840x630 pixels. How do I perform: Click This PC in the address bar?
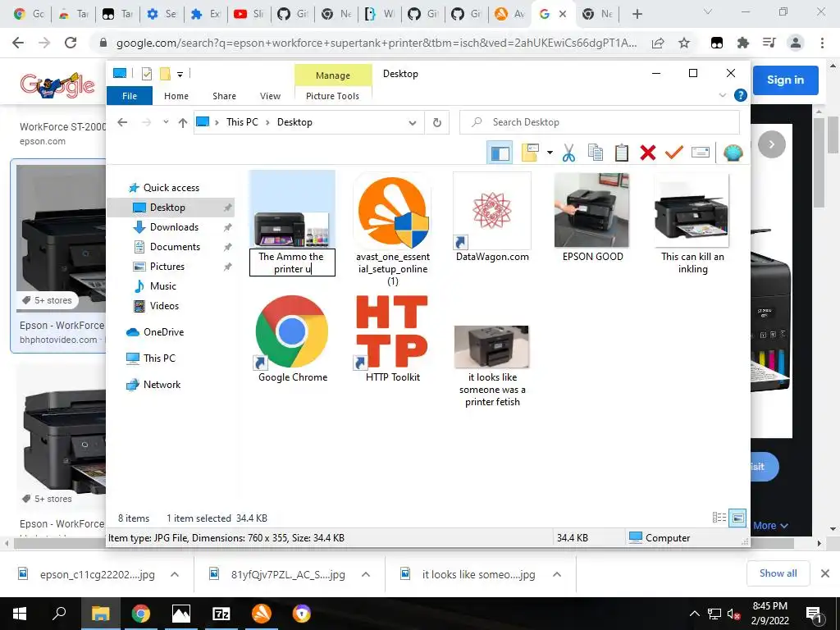242,122
